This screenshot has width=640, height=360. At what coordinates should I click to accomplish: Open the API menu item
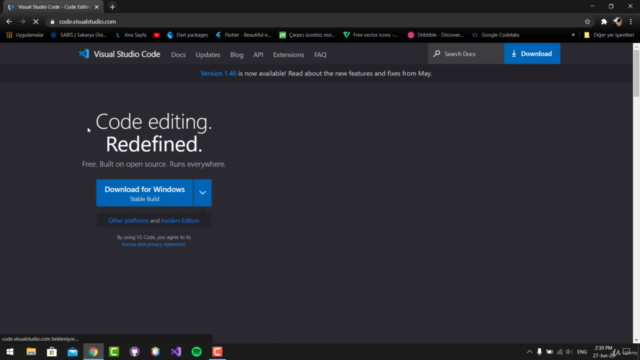point(258,55)
